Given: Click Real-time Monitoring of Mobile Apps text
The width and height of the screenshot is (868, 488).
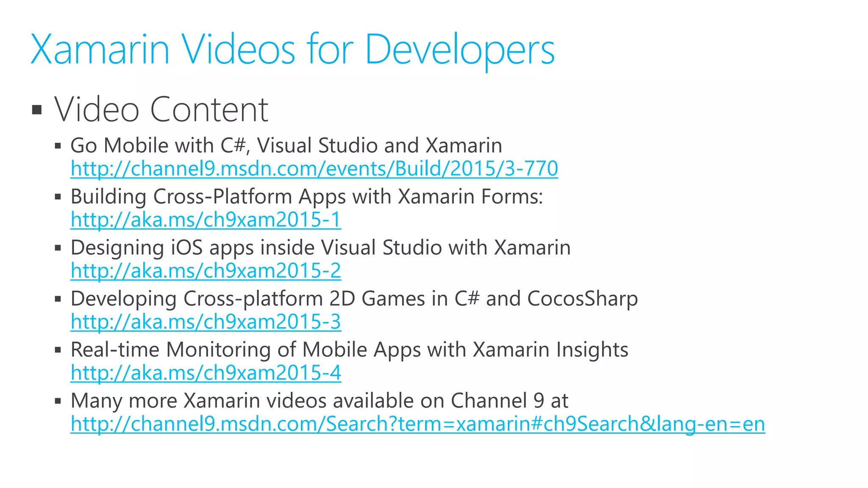Looking at the screenshot, I should pyautogui.click(x=349, y=350).
